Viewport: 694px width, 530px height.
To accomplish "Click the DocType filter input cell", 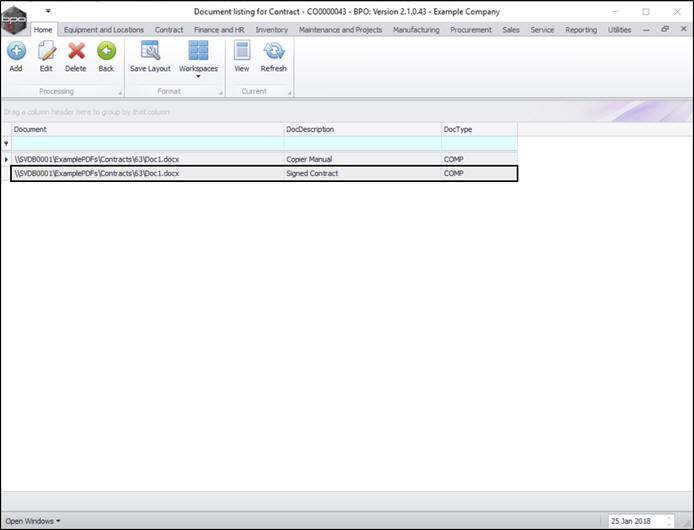I will (479, 143).
